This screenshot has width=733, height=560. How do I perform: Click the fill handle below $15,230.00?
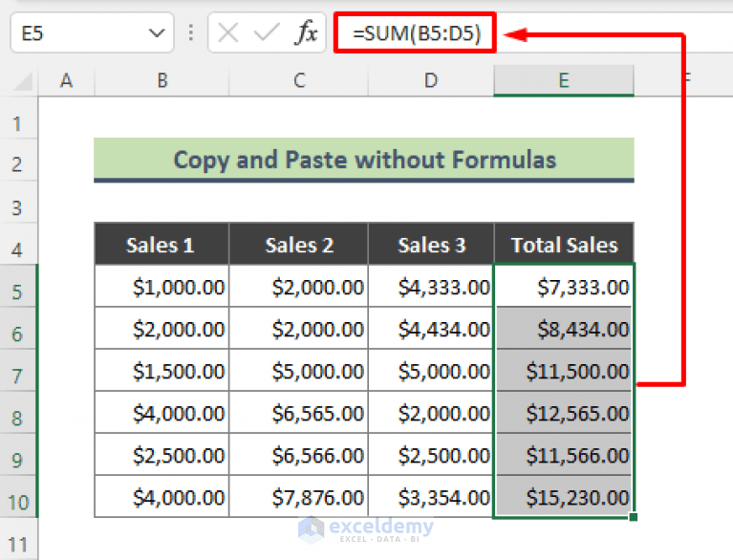[x=634, y=517]
